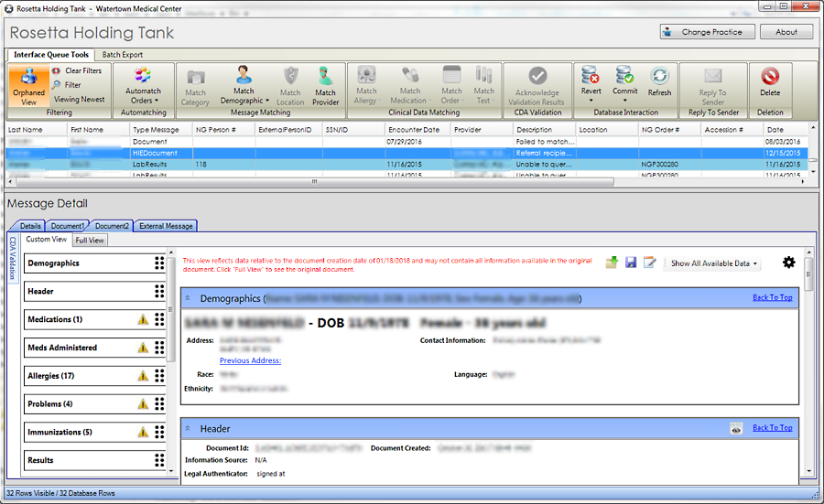This screenshot has width=824, height=504.
Task: Open the Document2 tab
Action: tap(112, 226)
